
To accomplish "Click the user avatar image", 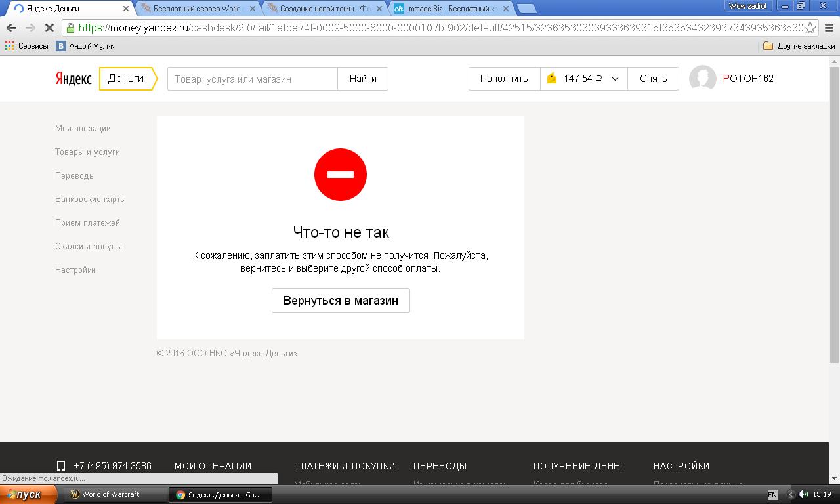I will coord(703,79).
